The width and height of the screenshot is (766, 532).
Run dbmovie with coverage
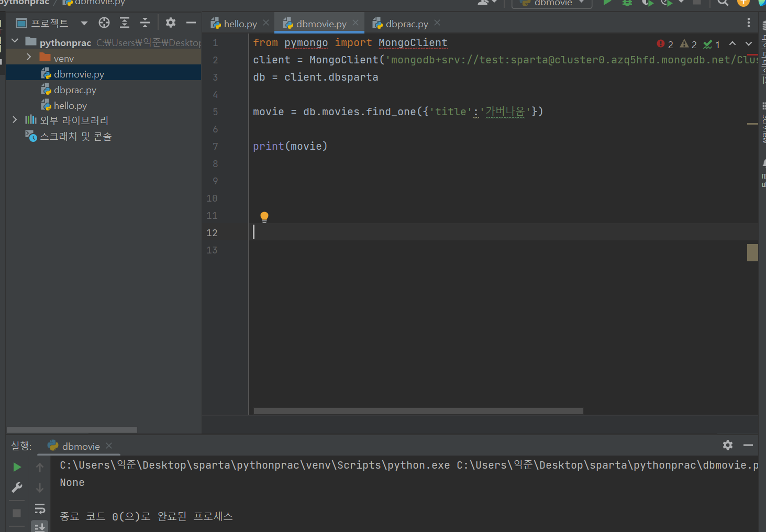[647, 3]
